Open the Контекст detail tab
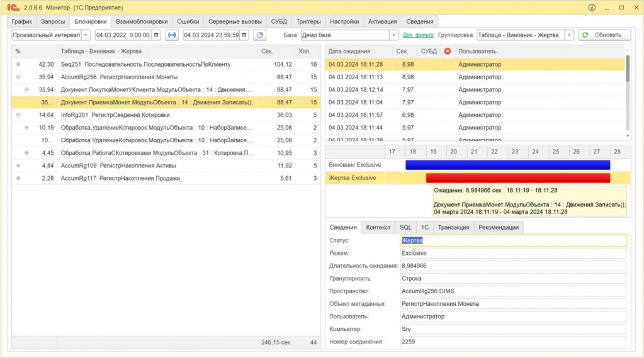The image size is (644, 358). 378,227
